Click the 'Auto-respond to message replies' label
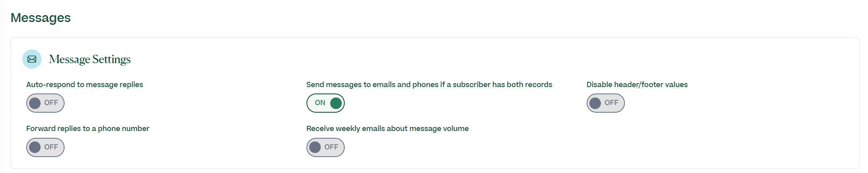The width and height of the screenshot is (868, 173). tap(84, 85)
